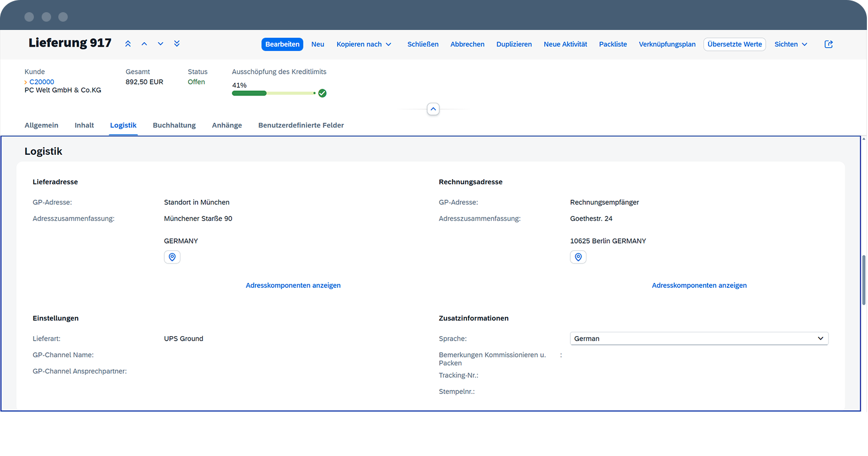Switch to the Inhalt tab
This screenshot has width=868, height=456.
[84, 125]
